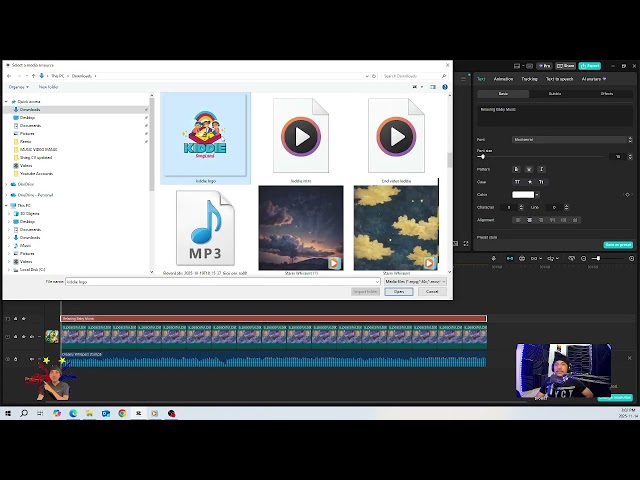Open Google Chrome from the taskbar
The image size is (640, 480).
pyautogui.click(x=122, y=413)
